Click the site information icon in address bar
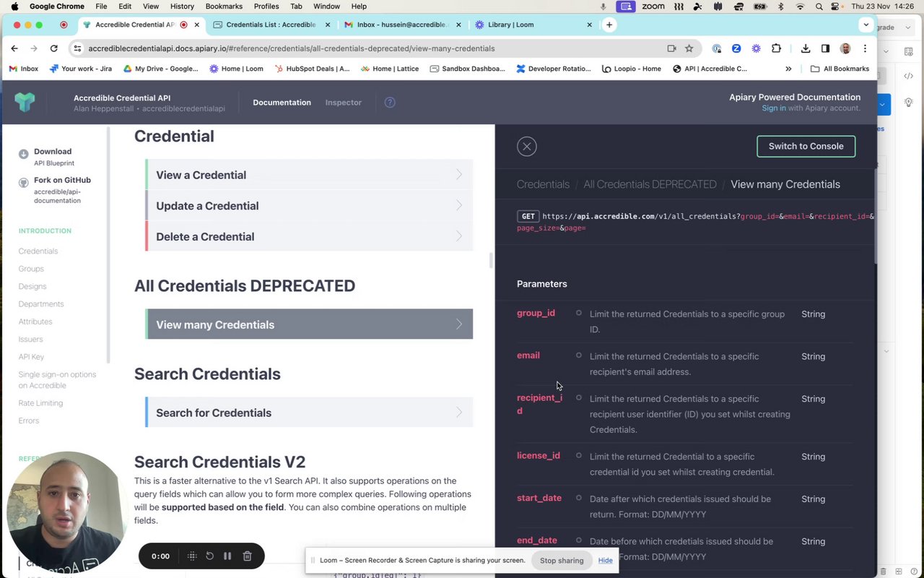 tap(78, 48)
